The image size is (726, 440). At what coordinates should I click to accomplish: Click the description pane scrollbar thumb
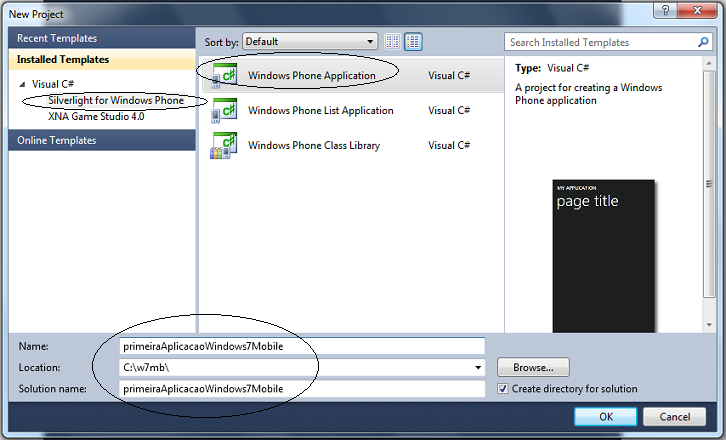point(709,184)
